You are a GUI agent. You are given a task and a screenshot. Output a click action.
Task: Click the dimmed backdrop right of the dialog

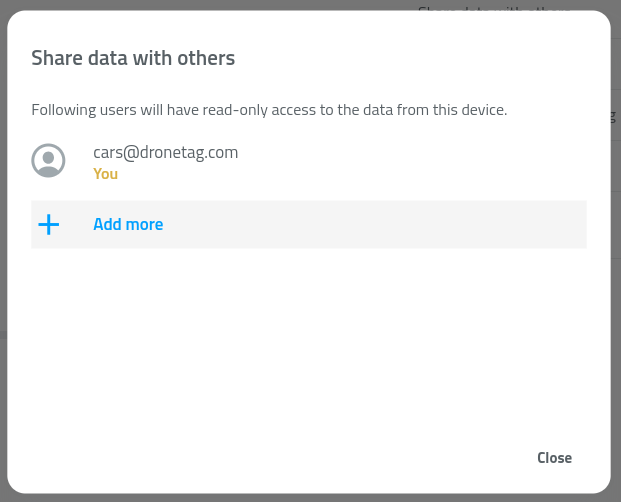click(616, 250)
